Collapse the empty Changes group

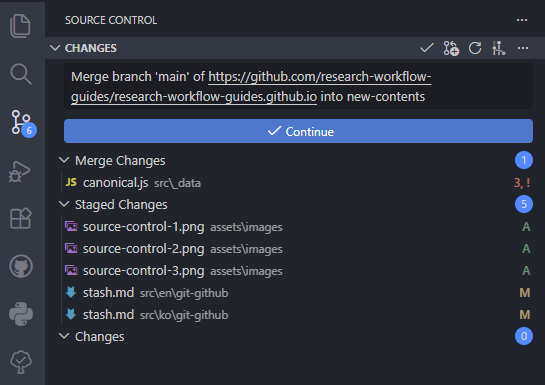(x=64, y=336)
